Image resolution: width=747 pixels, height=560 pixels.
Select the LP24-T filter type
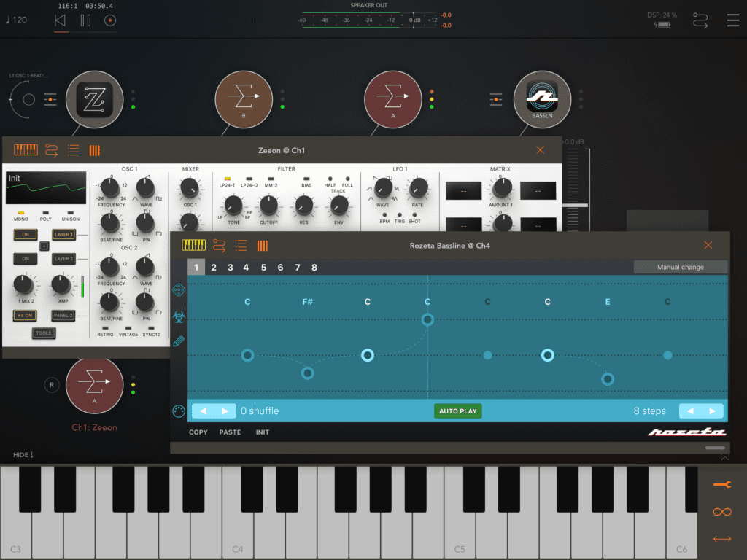228,179
